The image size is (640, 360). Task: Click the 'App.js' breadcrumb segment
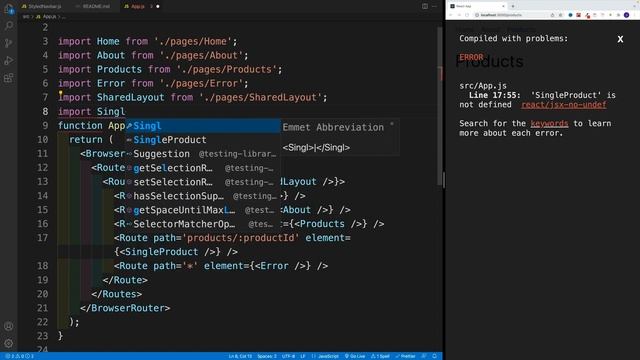(x=46, y=17)
